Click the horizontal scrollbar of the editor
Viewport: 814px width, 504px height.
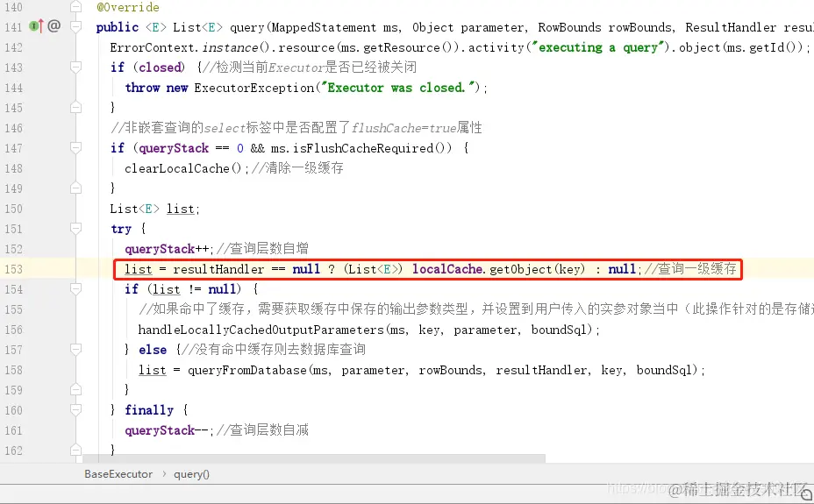pos(314,458)
